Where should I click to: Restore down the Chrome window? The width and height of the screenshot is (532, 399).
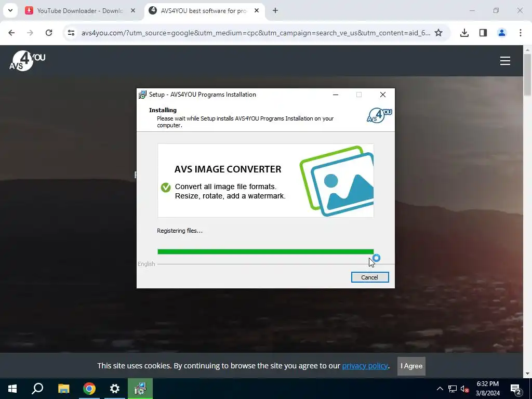[496, 10]
